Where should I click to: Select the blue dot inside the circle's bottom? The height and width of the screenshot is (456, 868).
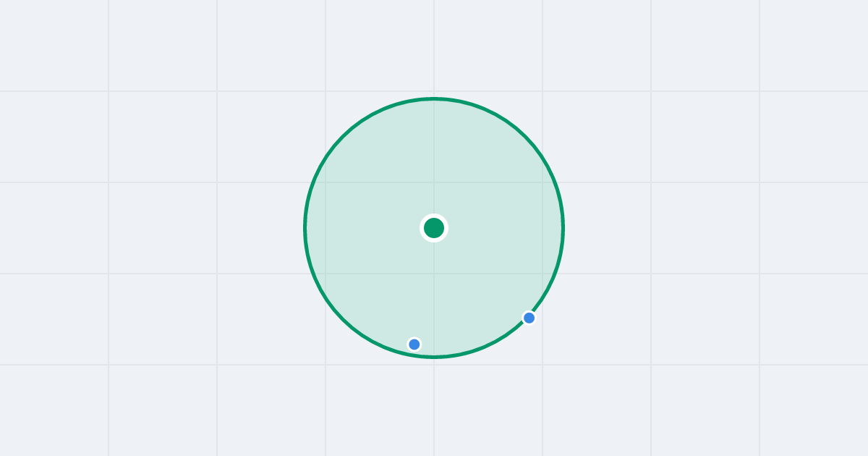coord(414,345)
